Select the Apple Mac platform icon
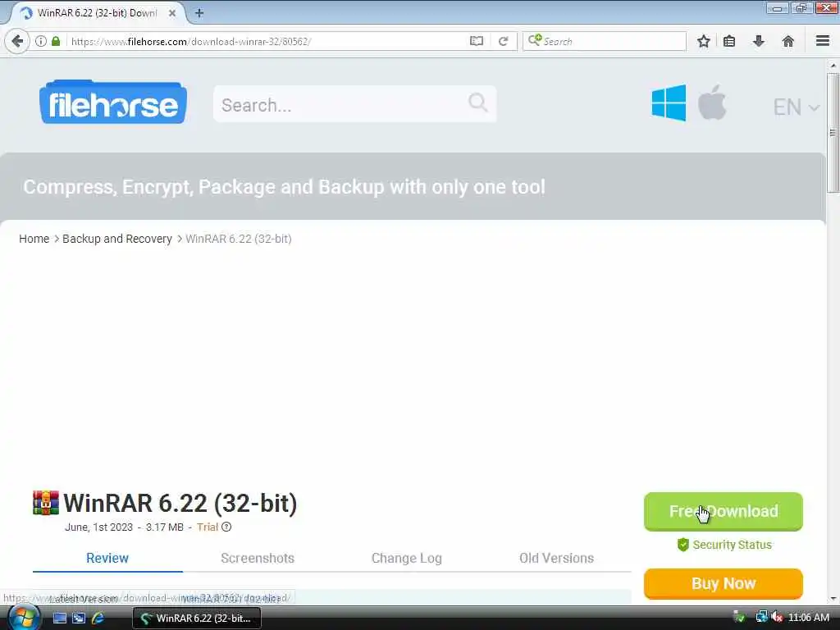Viewport: 840px width, 630px height. click(x=712, y=102)
